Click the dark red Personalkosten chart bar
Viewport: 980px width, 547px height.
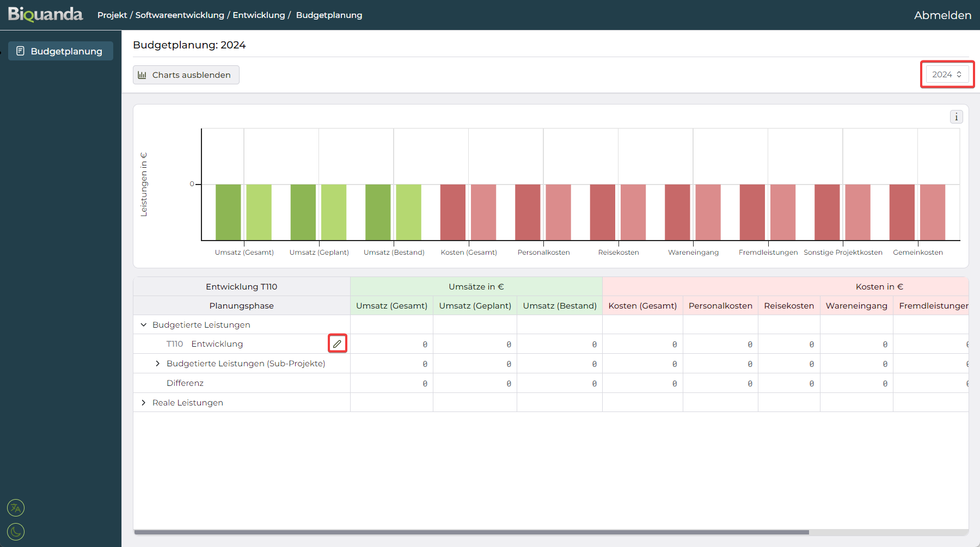(528, 212)
